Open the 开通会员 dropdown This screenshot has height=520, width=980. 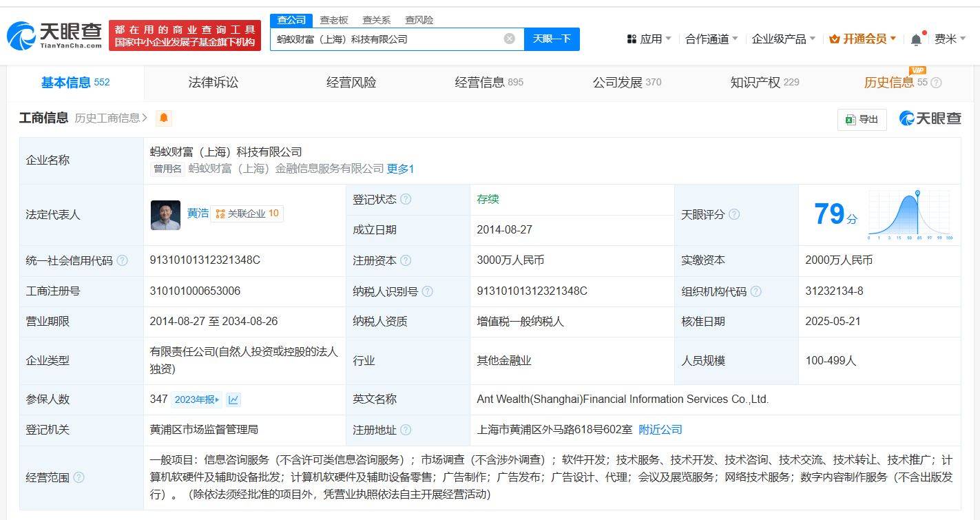point(863,39)
